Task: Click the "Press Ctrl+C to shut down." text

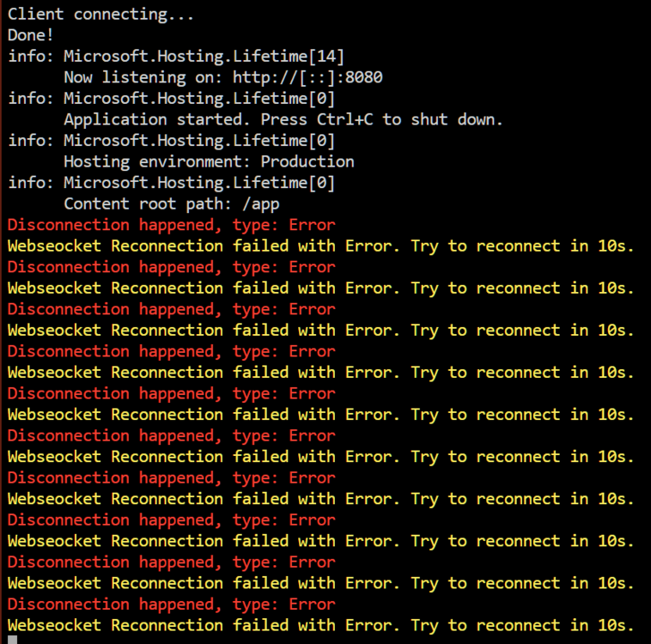Action: point(381,119)
